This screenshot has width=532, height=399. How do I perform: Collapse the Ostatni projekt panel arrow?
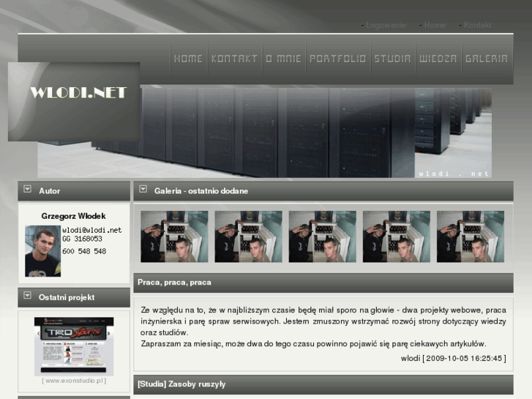click(x=28, y=296)
